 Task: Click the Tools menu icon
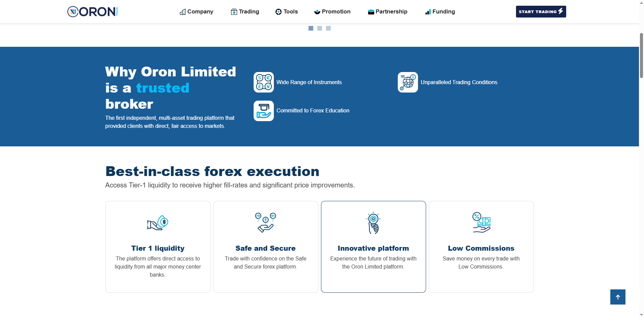pyautogui.click(x=279, y=12)
